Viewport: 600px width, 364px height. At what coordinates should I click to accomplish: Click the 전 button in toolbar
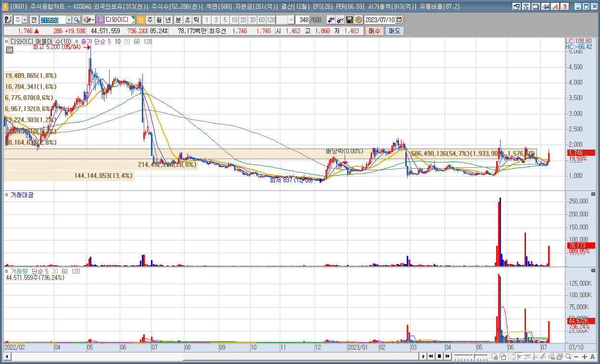coord(34,20)
